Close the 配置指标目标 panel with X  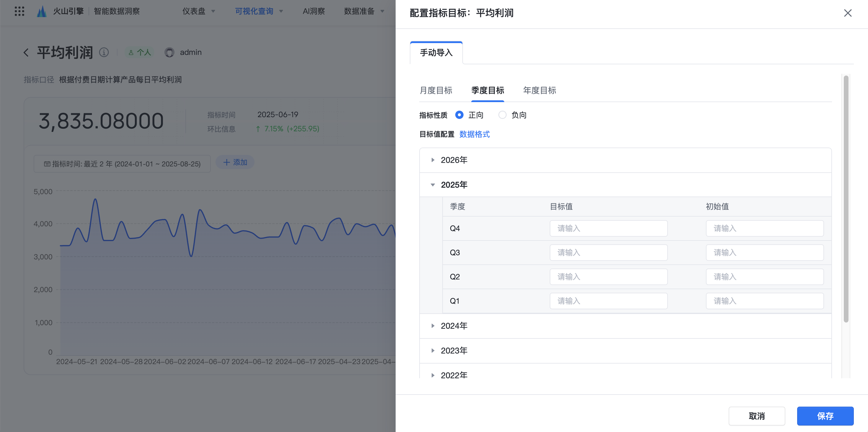847,13
